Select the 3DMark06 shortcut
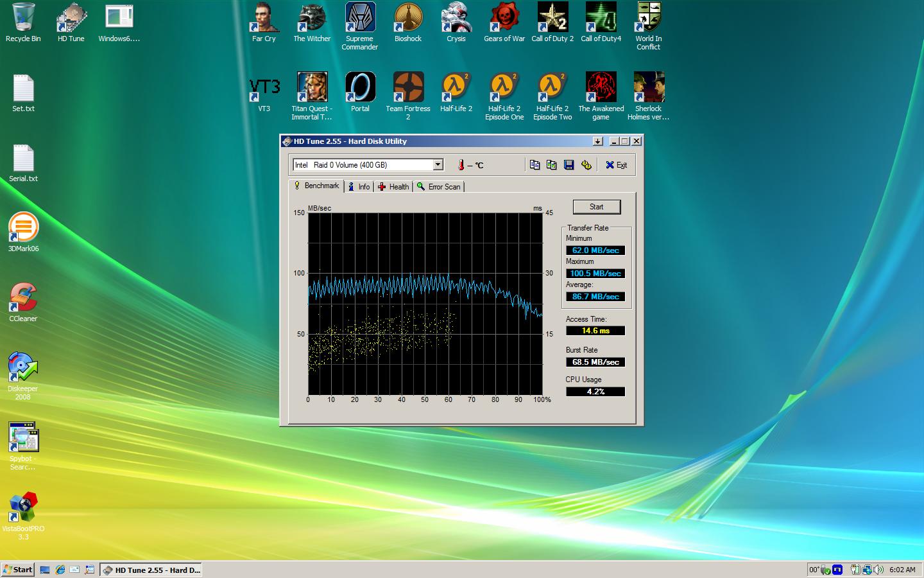924x578 pixels. 23,232
